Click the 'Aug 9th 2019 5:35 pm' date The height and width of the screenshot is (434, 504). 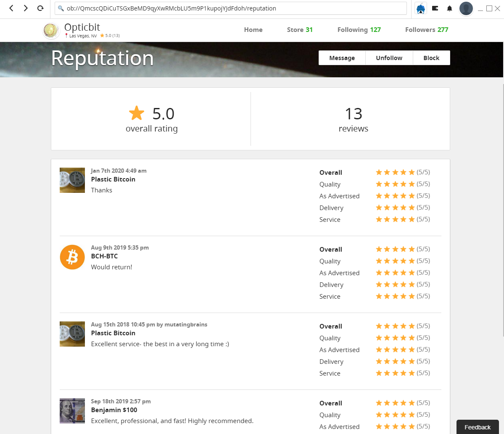120,247
